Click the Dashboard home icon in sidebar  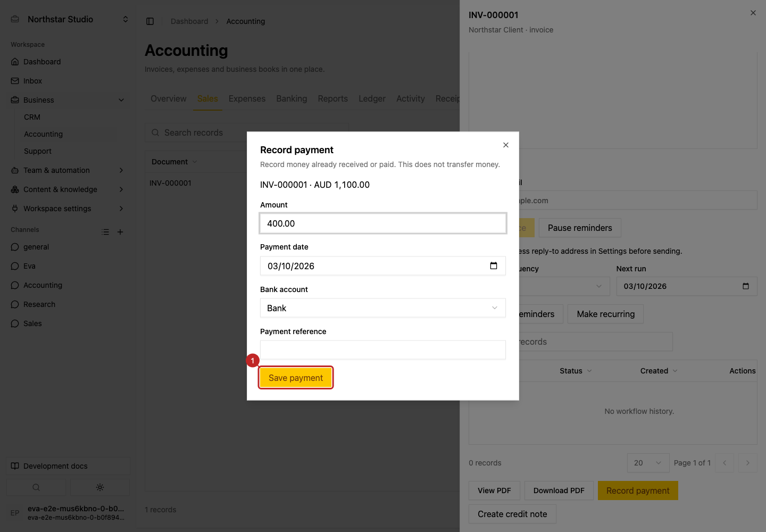coord(15,62)
